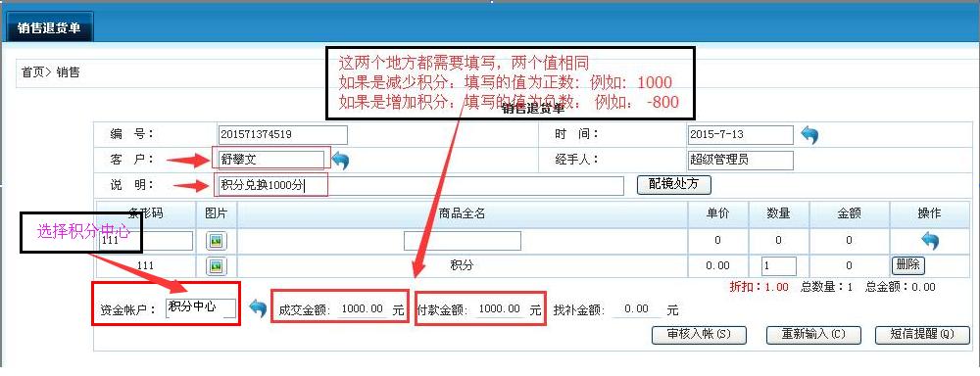Edit quantity field in 积分 row
Screen dimensions: 980x376
pyautogui.click(x=779, y=266)
